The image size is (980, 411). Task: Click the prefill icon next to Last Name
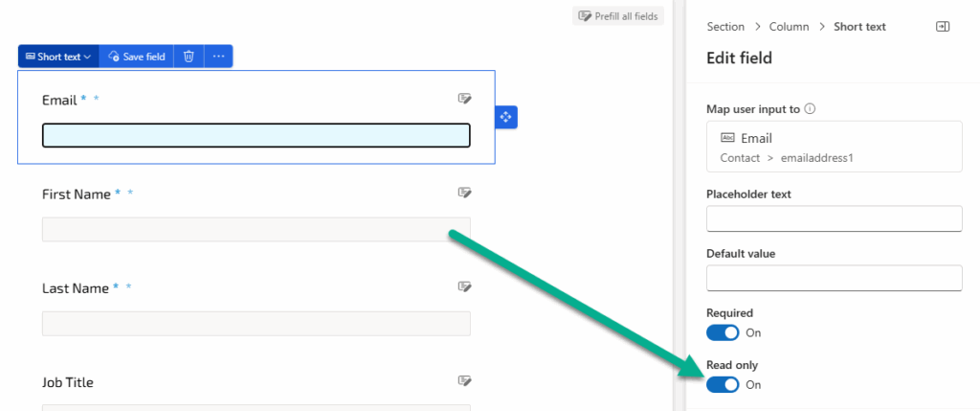tap(464, 286)
